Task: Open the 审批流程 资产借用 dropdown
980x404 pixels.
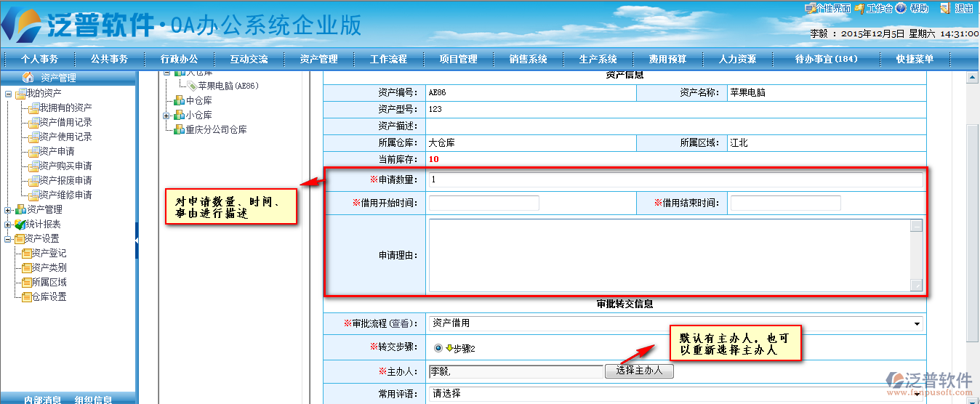Action: 916,324
